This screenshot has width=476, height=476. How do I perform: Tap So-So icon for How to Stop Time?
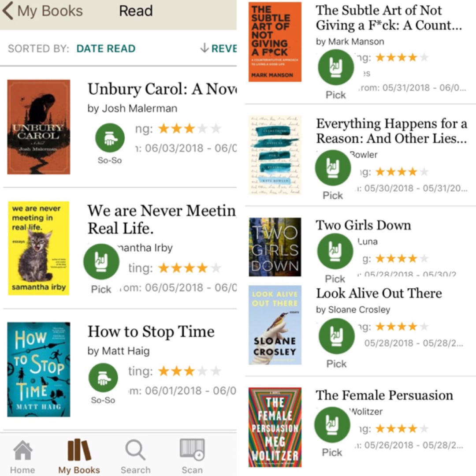(103, 378)
